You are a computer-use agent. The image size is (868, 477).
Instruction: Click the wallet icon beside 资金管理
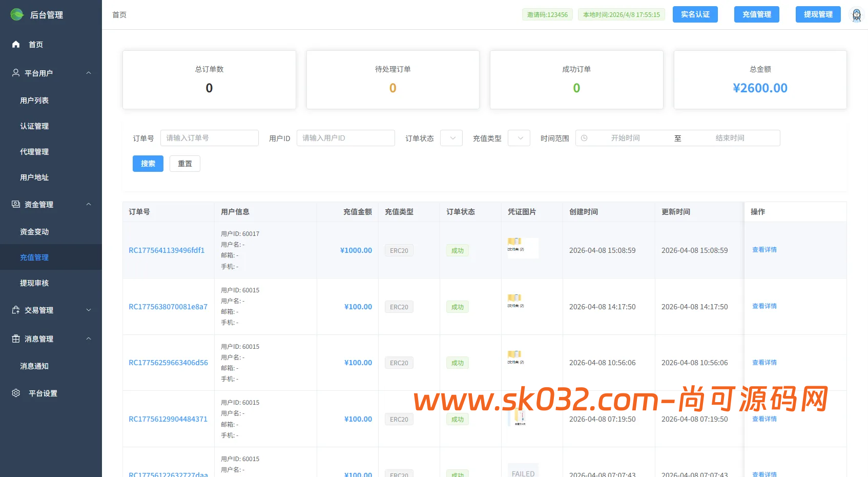pyautogui.click(x=16, y=204)
